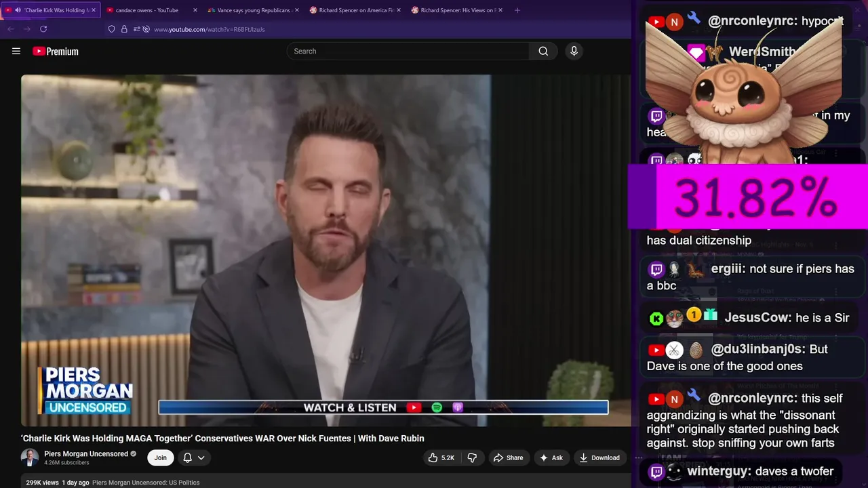This screenshot has height=488, width=868.
Task: Go to YouTube Premium home logo
Action: (x=56, y=51)
